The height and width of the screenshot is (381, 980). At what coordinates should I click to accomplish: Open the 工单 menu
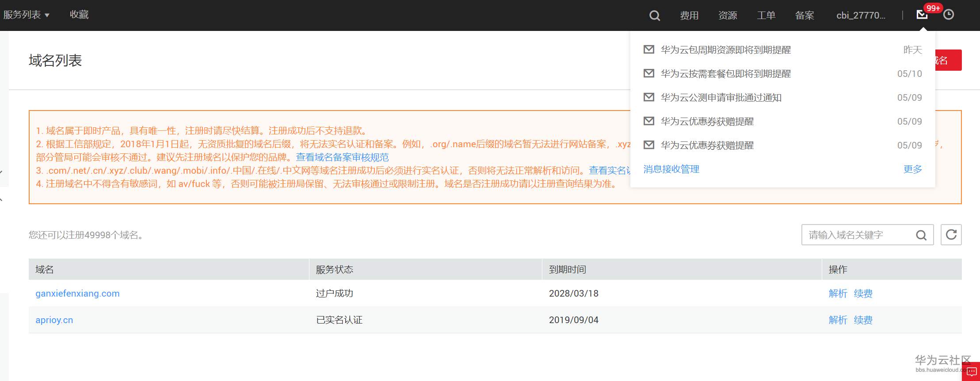click(766, 15)
